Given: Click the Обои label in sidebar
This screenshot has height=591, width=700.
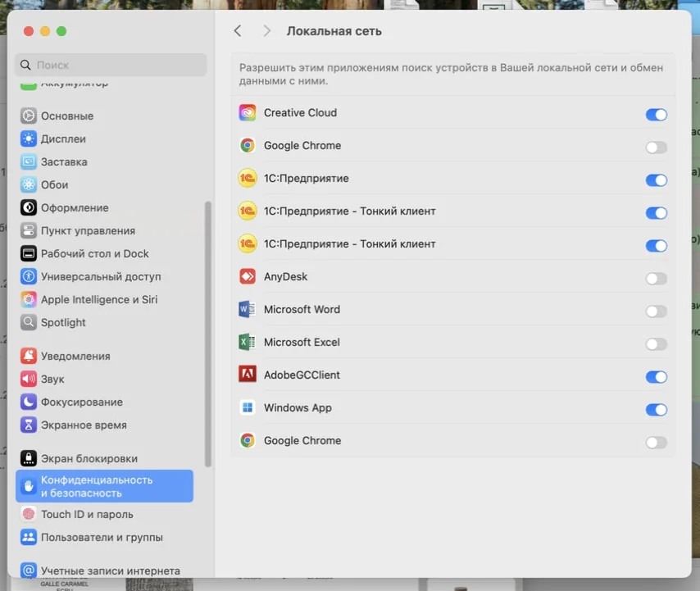Looking at the screenshot, I should coord(54,184).
